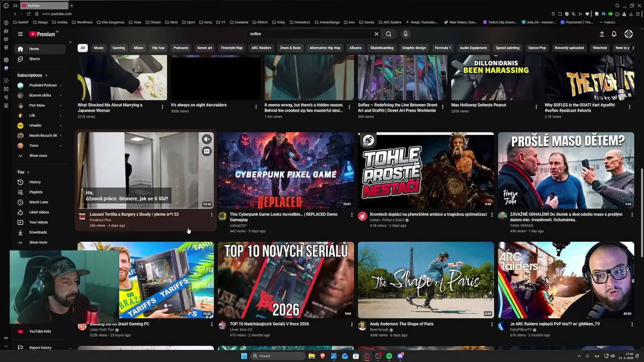Image resolution: width=644 pixels, height=362 pixels.
Task: Open Playlists in the sidebar
Action: [40, 192]
